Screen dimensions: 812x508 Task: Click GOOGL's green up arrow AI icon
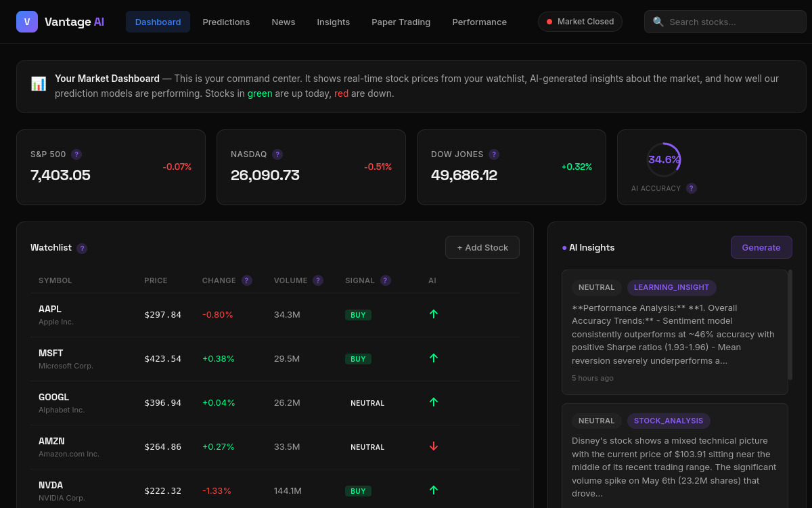pyautogui.click(x=434, y=402)
